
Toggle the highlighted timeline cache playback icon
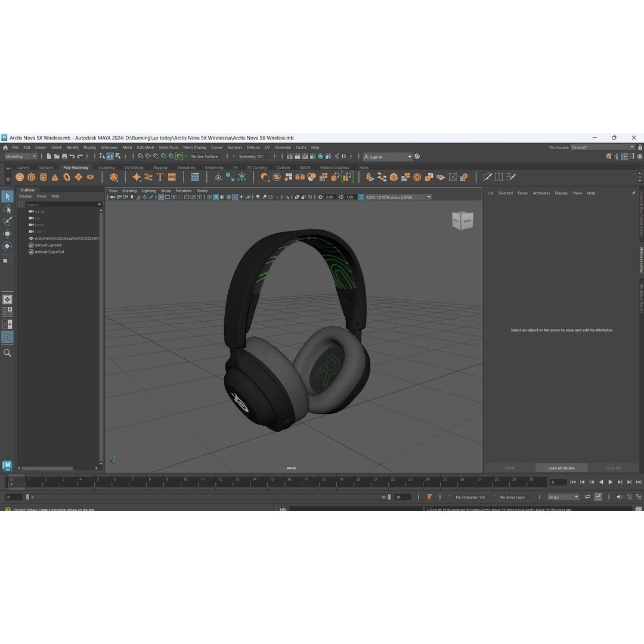pos(598,497)
